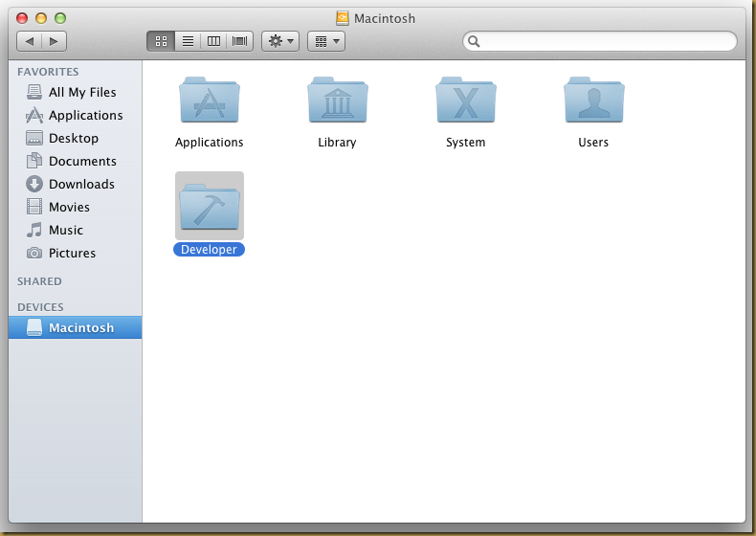Zoom the window with green button
The height and width of the screenshot is (536, 756).
tap(60, 18)
